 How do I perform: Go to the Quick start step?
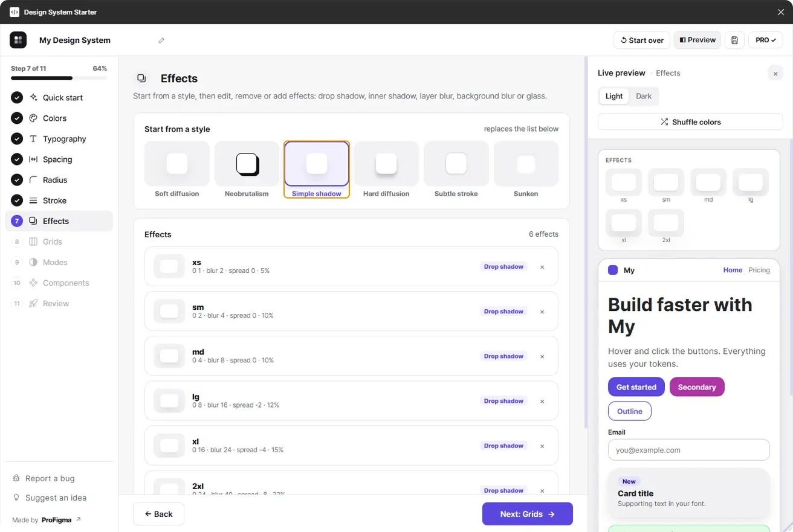[x=59, y=98]
